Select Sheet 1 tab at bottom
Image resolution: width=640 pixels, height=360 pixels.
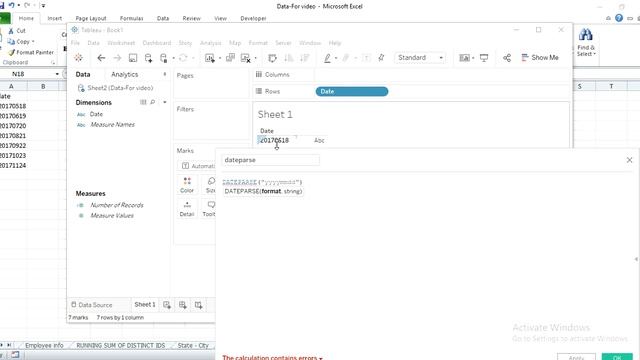point(145,304)
